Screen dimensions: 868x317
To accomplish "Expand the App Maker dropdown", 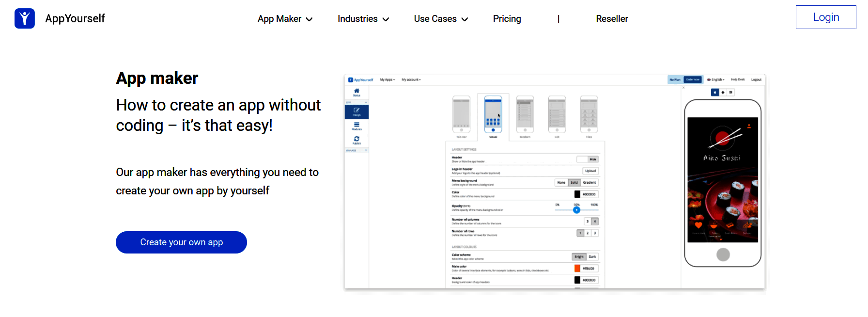I will [285, 19].
